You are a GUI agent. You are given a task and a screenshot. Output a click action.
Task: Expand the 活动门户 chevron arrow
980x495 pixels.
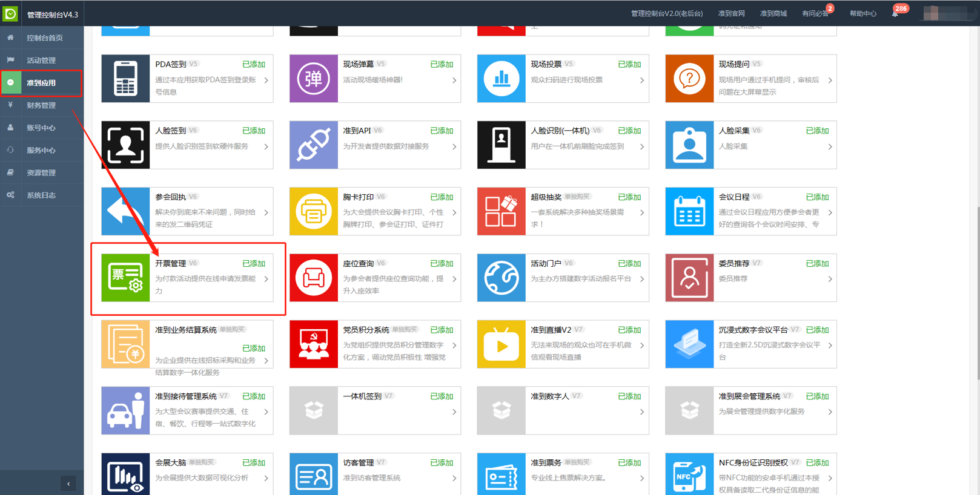[x=642, y=279]
